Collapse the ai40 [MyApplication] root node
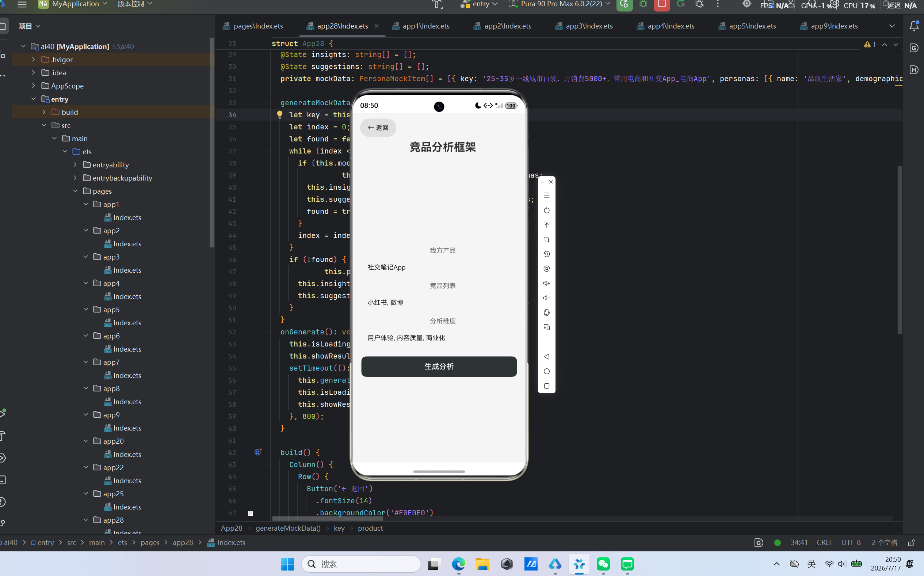This screenshot has height=576, width=924. tap(23, 46)
